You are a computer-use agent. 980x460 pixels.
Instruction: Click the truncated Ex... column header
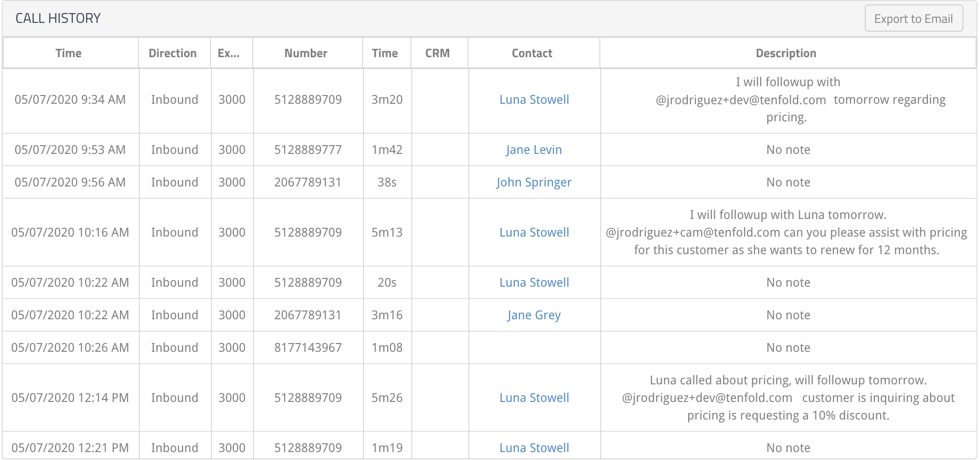[229, 53]
